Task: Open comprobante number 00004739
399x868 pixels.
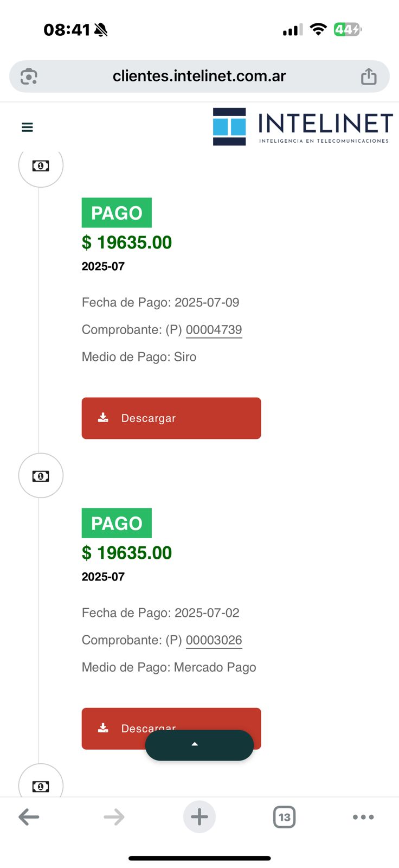Action: click(x=214, y=330)
